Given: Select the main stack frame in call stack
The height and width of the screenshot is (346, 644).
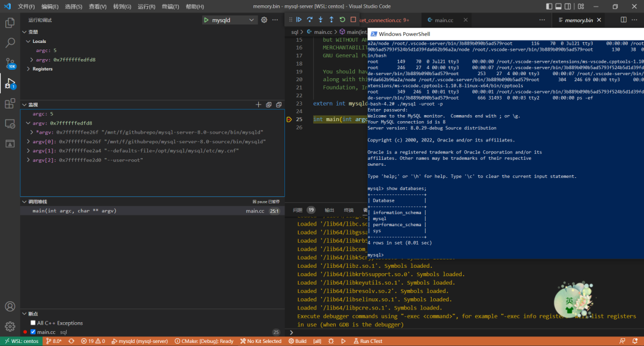Looking at the screenshot, I should pos(75,211).
